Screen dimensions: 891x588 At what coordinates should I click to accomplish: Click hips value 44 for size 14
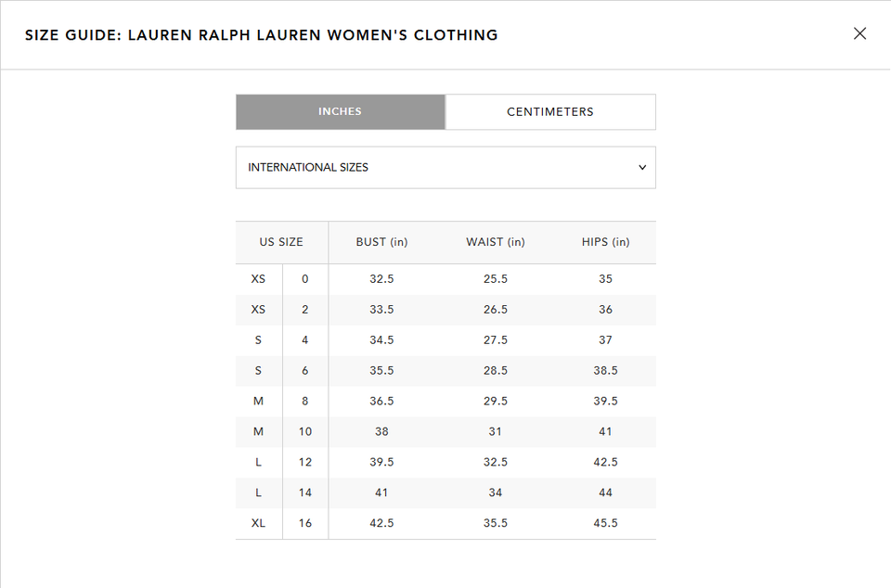point(605,492)
